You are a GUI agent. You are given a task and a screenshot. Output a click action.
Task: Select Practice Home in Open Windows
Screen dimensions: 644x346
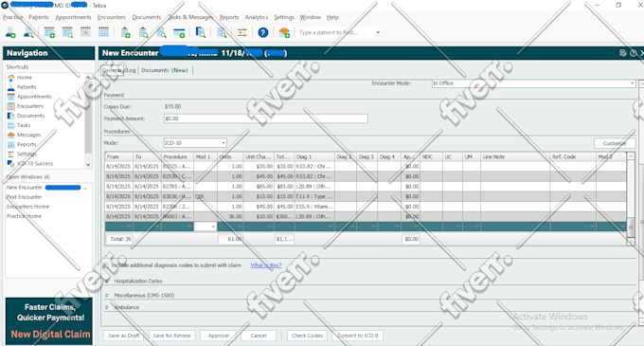(x=24, y=216)
